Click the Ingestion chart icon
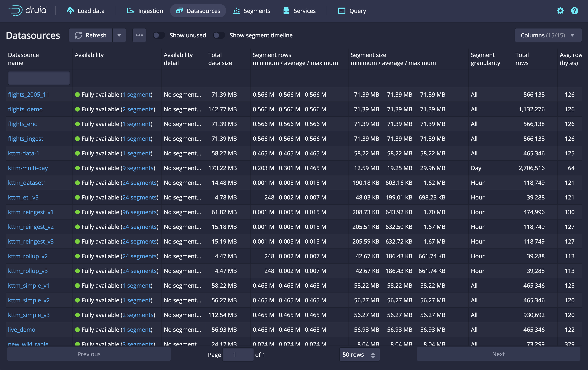Viewport: 588px width, 370px height. 131,11
